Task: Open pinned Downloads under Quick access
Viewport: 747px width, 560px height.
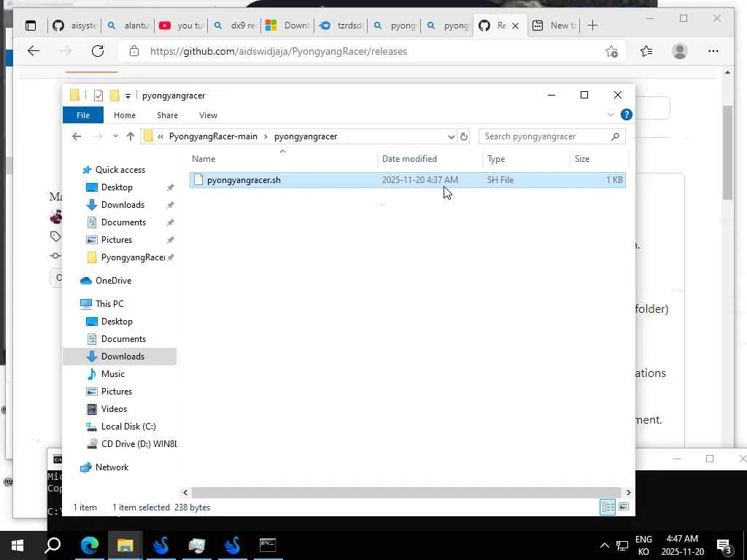Action: click(x=123, y=205)
